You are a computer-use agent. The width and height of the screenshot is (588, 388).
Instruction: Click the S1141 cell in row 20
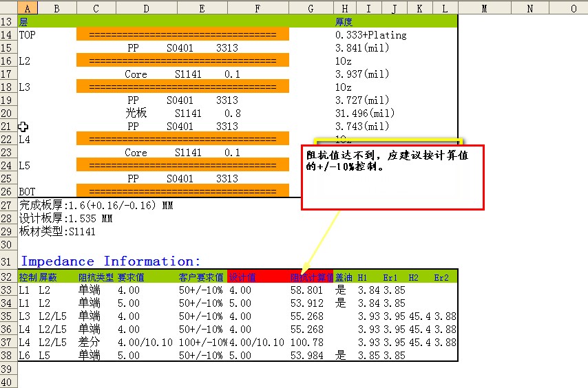click(x=188, y=113)
